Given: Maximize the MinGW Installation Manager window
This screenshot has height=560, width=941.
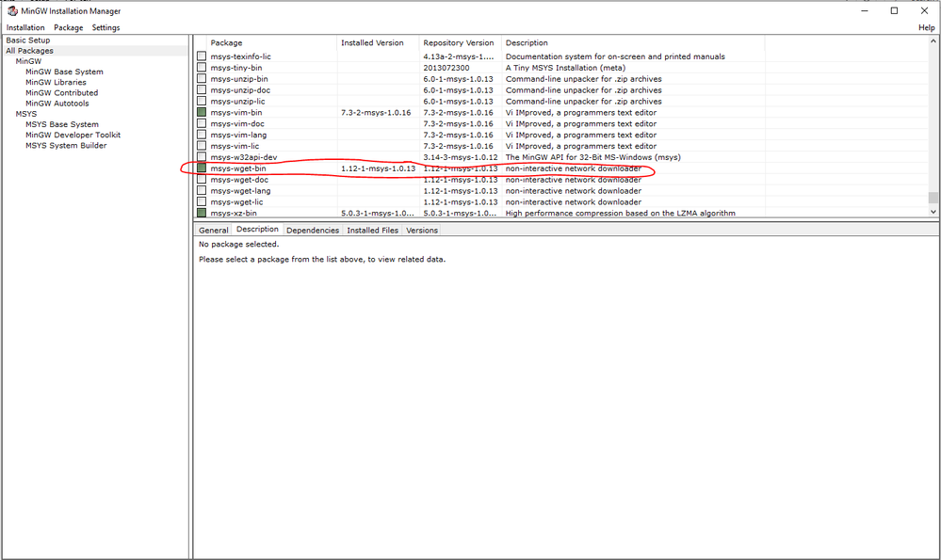Looking at the screenshot, I should (x=894, y=10).
